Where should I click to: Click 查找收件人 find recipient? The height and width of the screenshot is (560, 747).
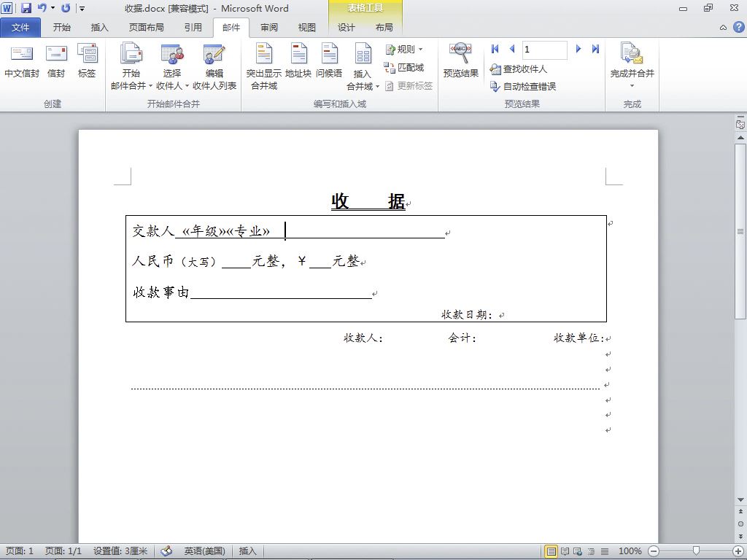(x=519, y=69)
